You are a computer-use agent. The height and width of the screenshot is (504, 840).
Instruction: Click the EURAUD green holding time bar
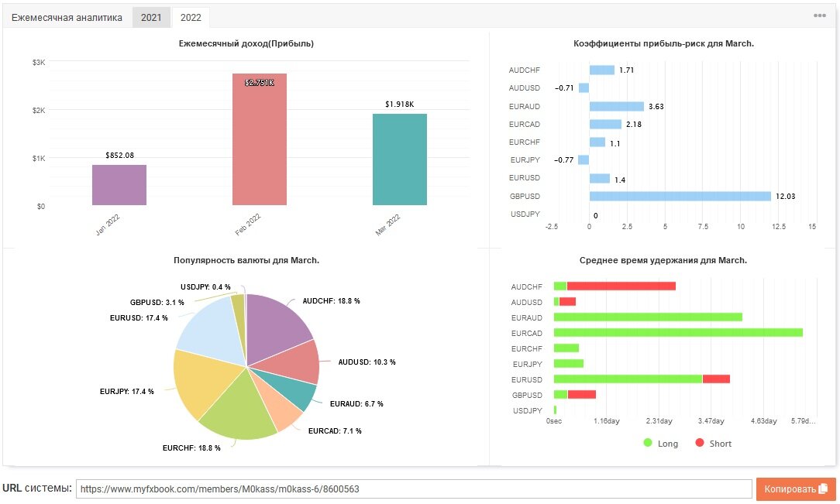pyautogui.click(x=649, y=317)
